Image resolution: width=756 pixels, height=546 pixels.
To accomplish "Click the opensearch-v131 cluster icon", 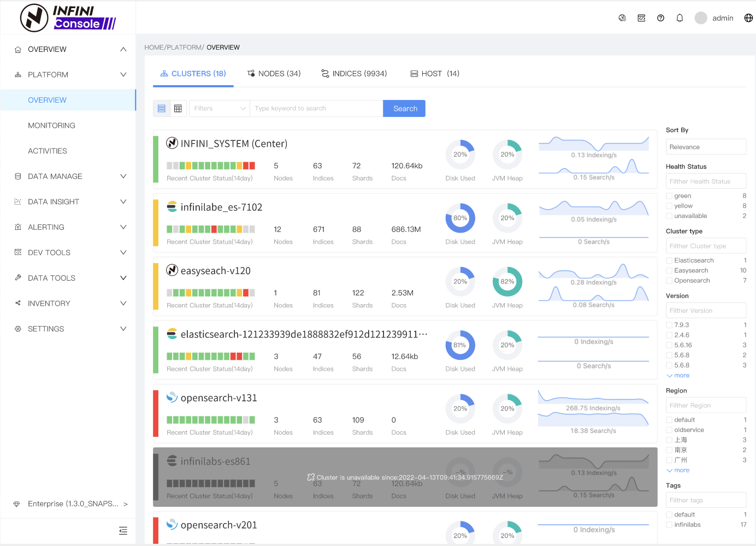I will tap(172, 397).
